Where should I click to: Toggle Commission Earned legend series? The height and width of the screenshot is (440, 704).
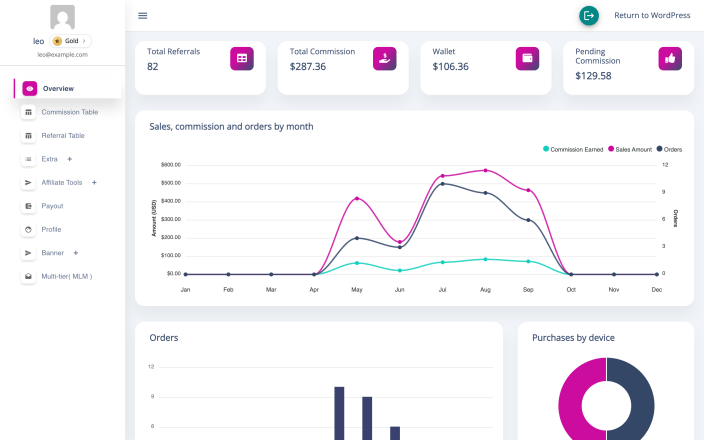pyautogui.click(x=573, y=150)
